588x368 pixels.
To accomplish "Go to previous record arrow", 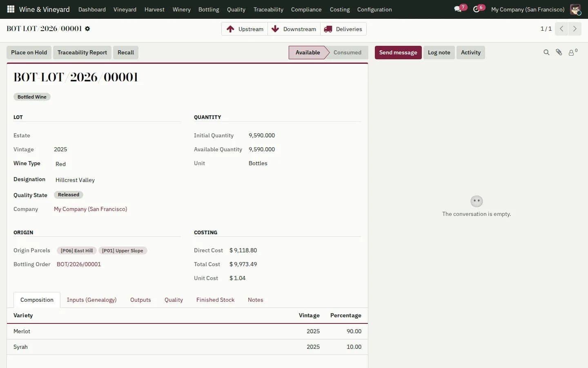I will point(561,29).
